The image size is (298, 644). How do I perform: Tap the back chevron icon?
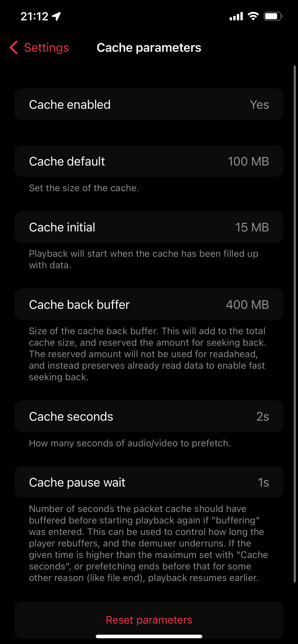(13, 47)
